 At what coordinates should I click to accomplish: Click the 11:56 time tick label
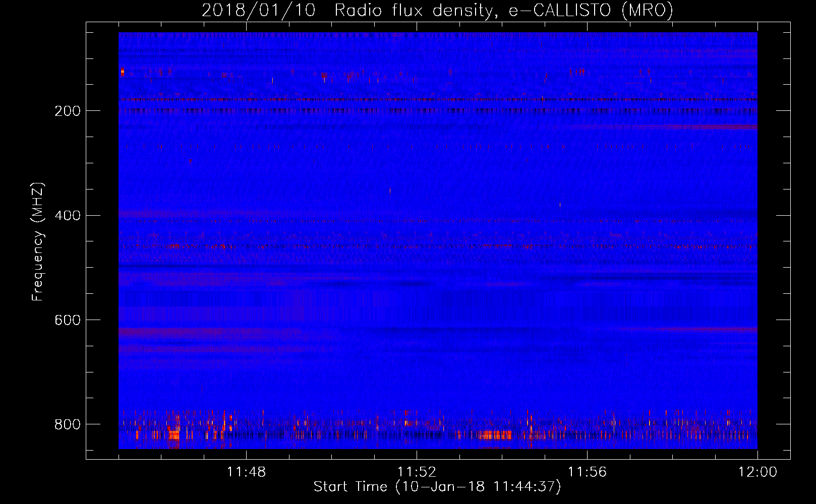point(587,472)
